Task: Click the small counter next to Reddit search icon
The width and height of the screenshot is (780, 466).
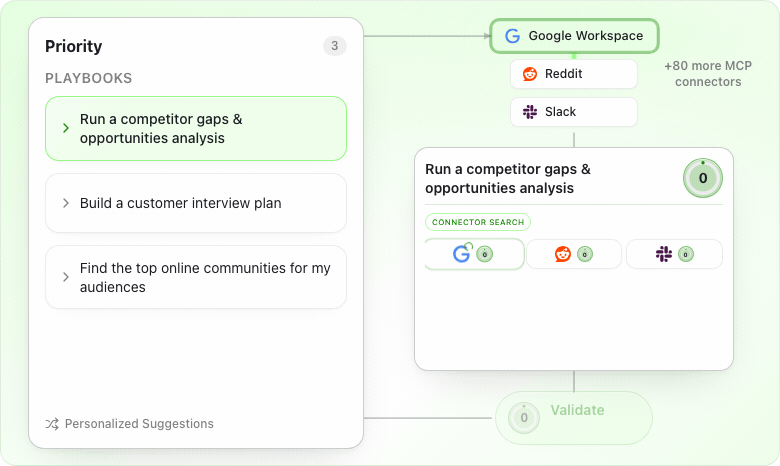Action: tap(585, 254)
